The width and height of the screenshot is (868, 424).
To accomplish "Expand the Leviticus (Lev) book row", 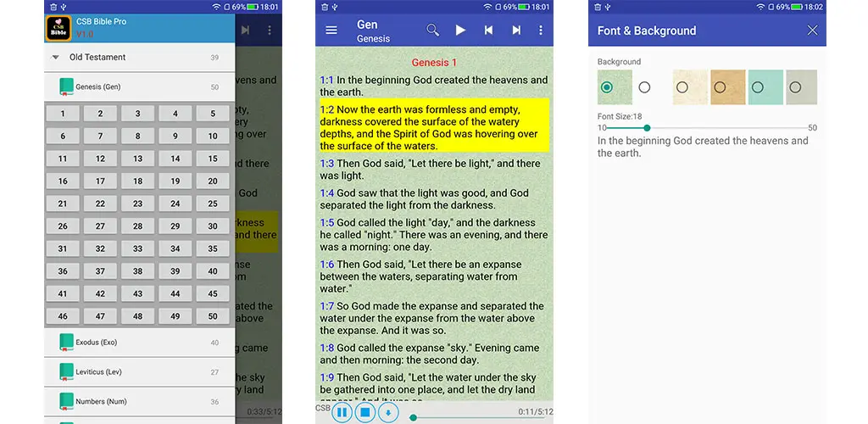I will point(140,372).
